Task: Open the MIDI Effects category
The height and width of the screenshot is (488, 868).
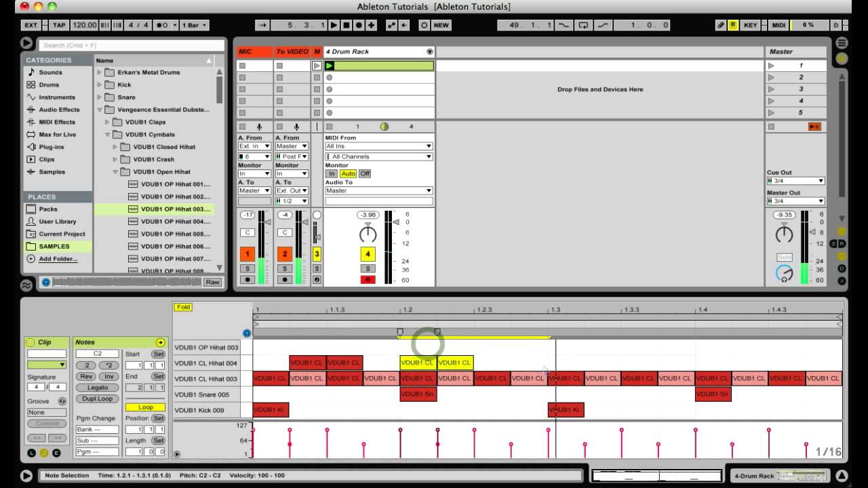Action: point(57,122)
